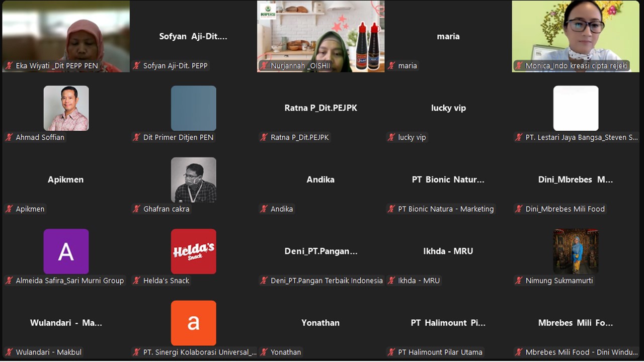This screenshot has width=644, height=362.
Task: Click muted mic icon for Helda's Snack
Action: click(x=136, y=281)
